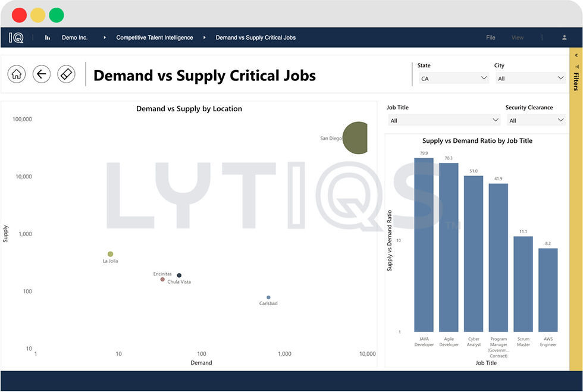Click the 'Demand vs Supply by Location' title
Image resolution: width=583 pixels, height=392 pixels.
coord(189,109)
